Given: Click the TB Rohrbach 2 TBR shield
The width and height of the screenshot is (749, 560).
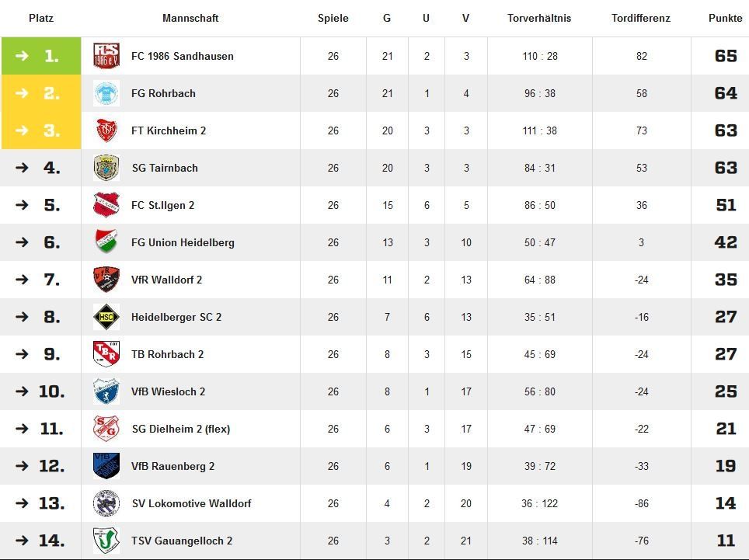Looking at the screenshot, I should coord(106,354).
